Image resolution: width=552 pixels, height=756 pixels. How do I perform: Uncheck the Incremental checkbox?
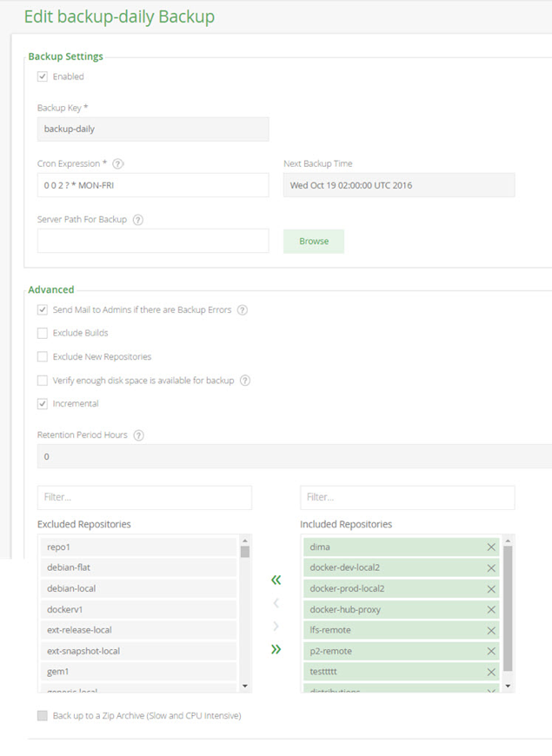click(x=43, y=403)
